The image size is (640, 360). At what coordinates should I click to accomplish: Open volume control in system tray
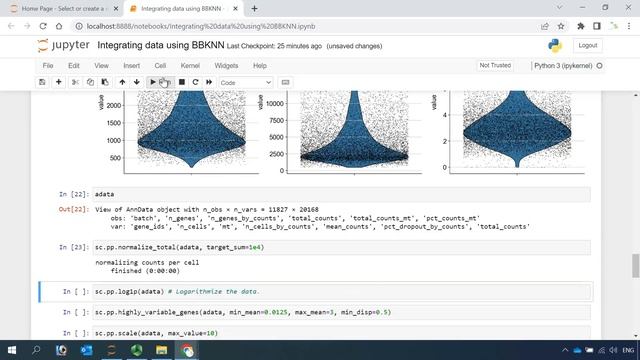tap(613, 350)
